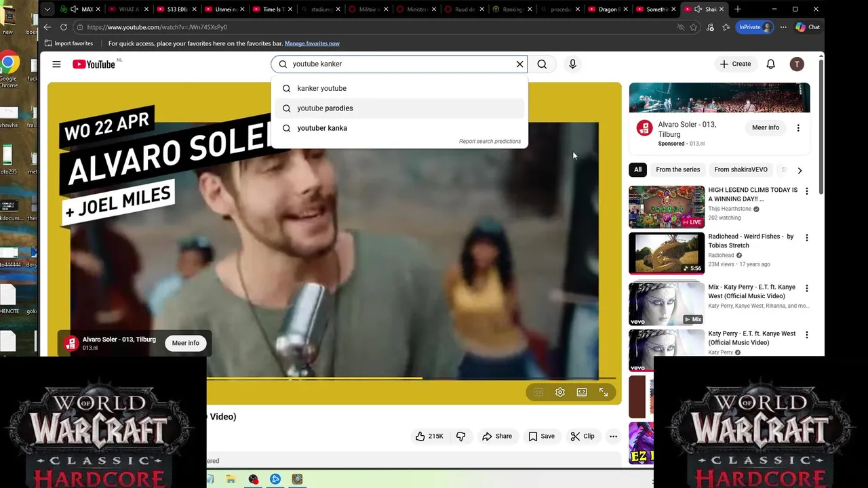Open a new browser tab
The image size is (868, 488).
(x=738, y=9)
